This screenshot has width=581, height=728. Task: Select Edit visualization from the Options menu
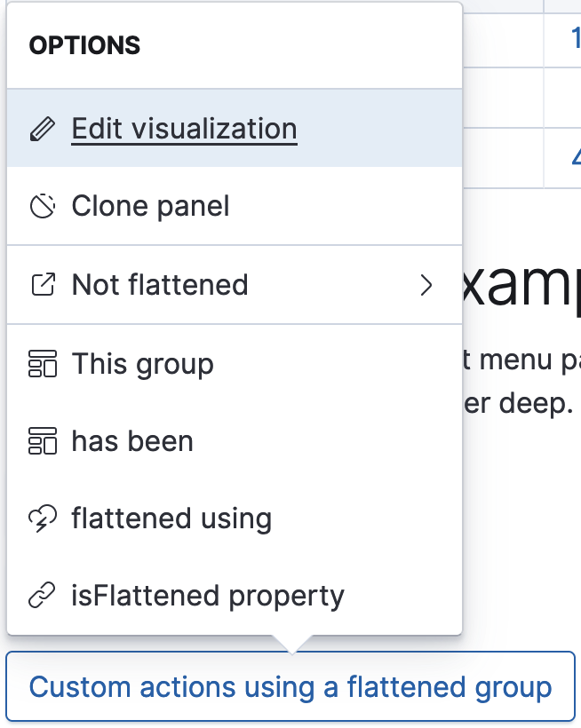pos(184,128)
